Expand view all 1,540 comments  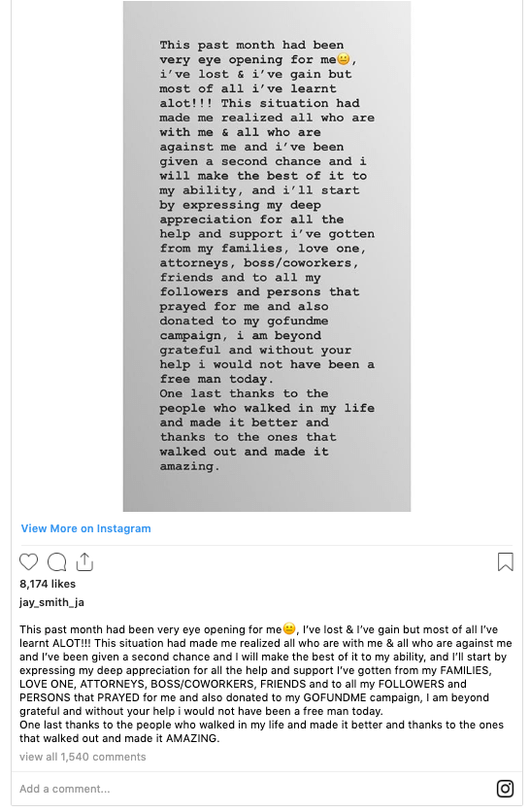coord(83,757)
